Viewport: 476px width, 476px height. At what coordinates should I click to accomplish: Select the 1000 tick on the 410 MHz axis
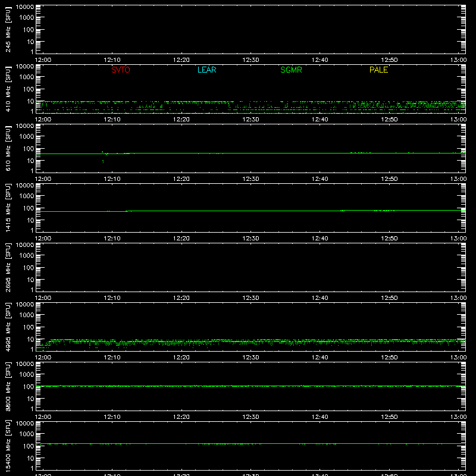27,77
